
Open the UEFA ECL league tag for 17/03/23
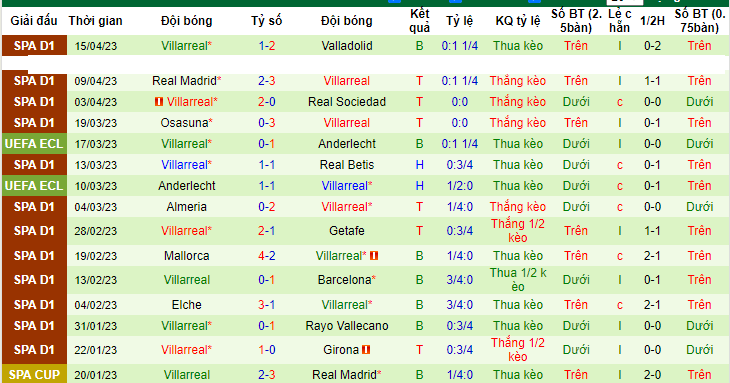[x=34, y=144]
